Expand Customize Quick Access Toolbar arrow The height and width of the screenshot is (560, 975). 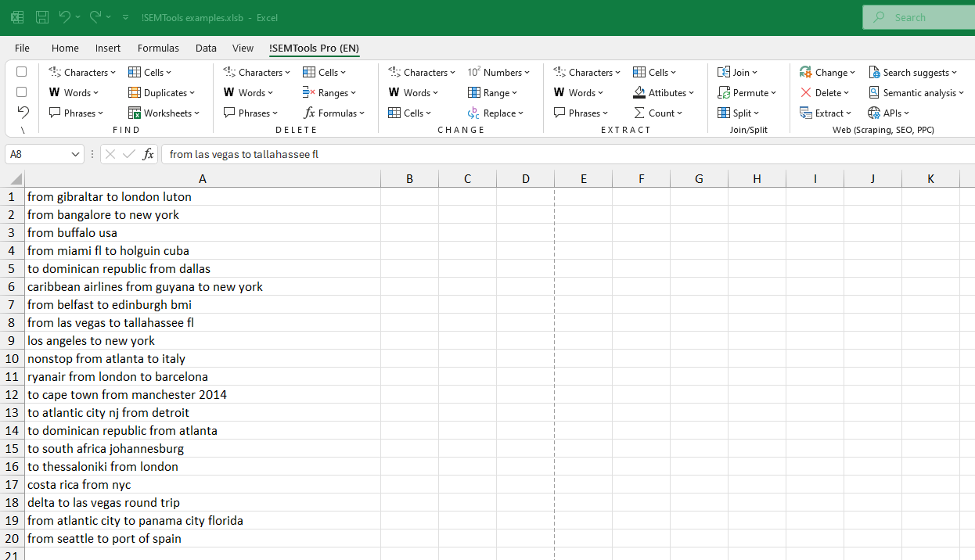125,17
